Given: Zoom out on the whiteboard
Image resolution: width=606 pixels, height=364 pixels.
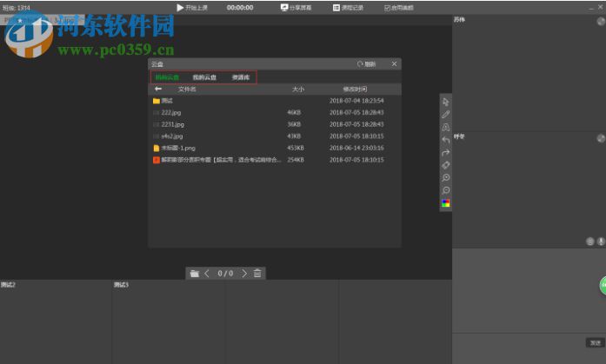Looking at the screenshot, I should pyautogui.click(x=446, y=190).
